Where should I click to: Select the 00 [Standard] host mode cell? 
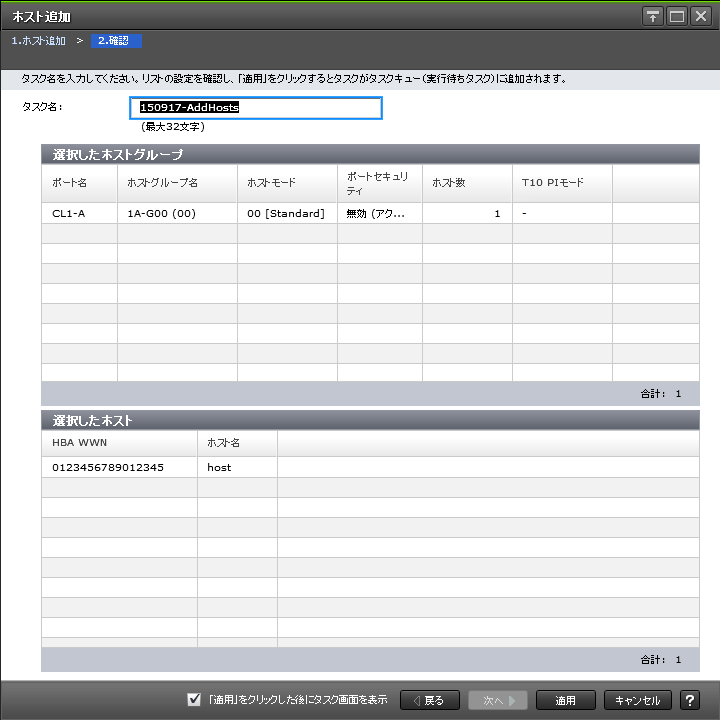(x=287, y=214)
